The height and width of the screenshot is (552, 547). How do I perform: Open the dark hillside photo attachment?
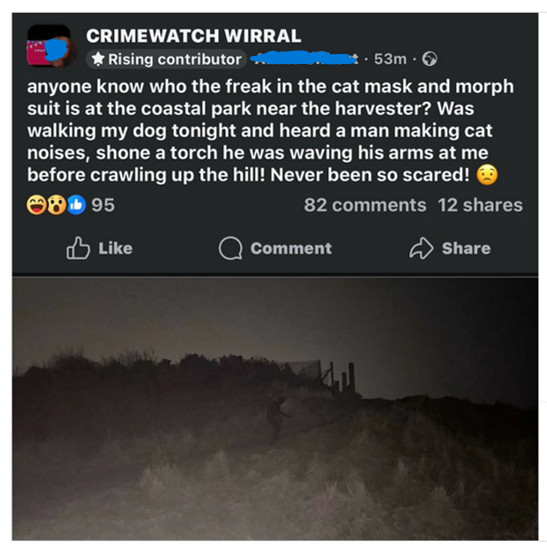[x=275, y=408]
